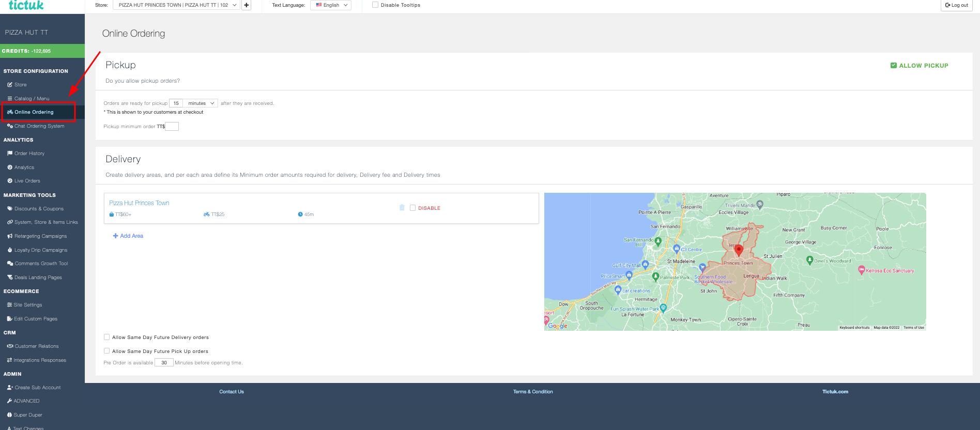Open Create Sub Account in the sidebar

point(38,388)
